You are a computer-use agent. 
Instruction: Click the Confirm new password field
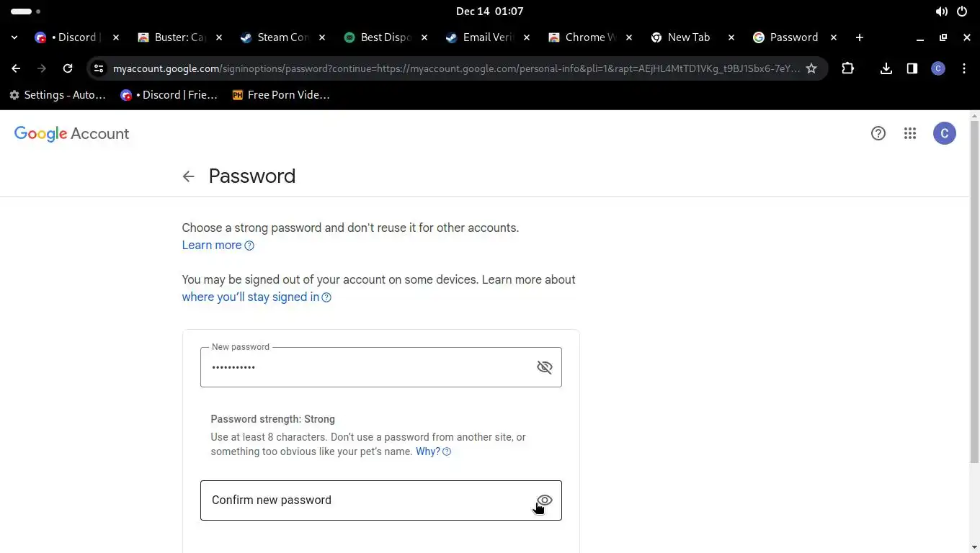[x=360, y=500]
